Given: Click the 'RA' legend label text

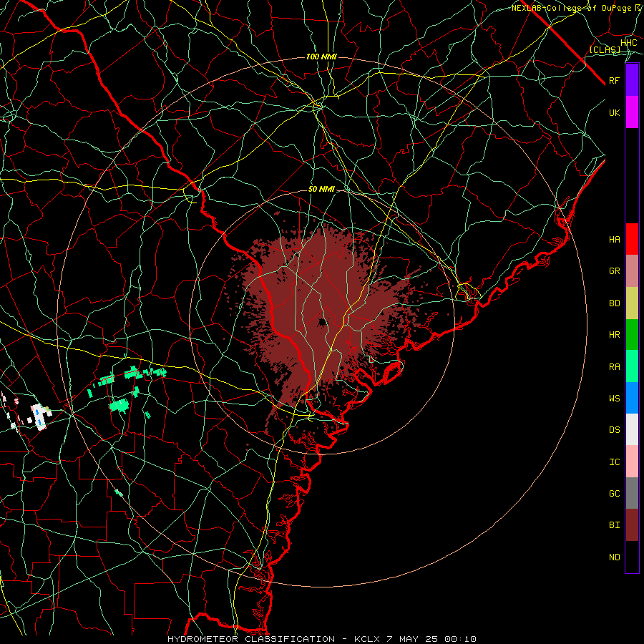Looking at the screenshot, I should tap(615, 367).
